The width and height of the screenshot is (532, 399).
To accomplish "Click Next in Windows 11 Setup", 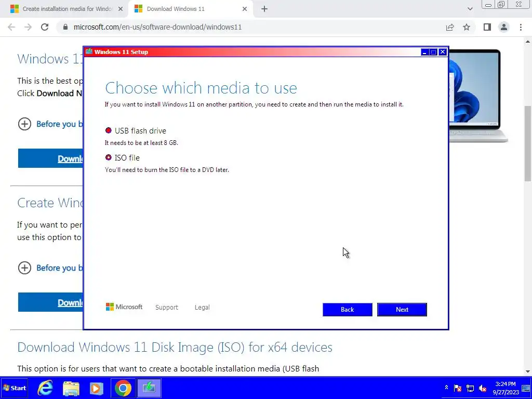I will (402, 310).
